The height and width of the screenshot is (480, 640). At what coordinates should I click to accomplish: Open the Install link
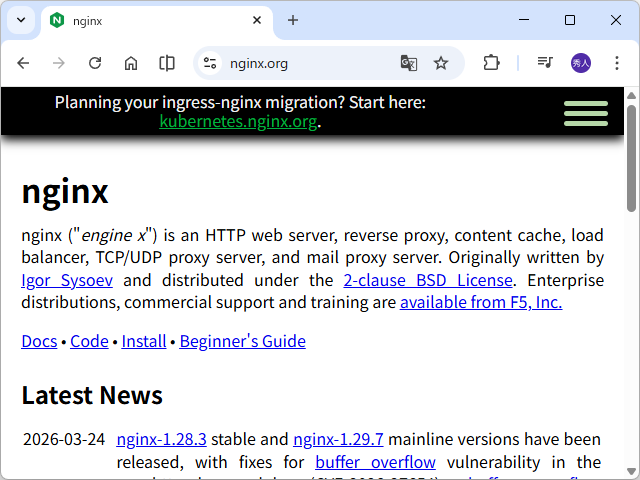click(x=144, y=341)
